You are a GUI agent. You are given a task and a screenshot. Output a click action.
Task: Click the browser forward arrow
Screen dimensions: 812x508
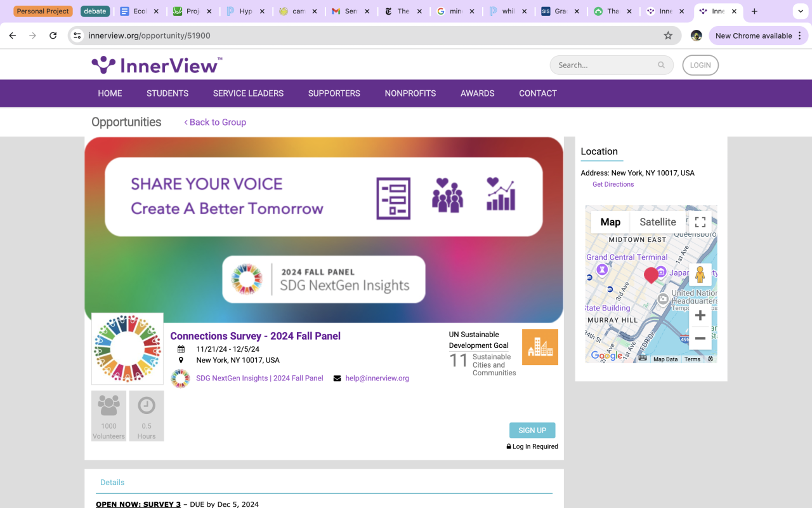pyautogui.click(x=33, y=36)
